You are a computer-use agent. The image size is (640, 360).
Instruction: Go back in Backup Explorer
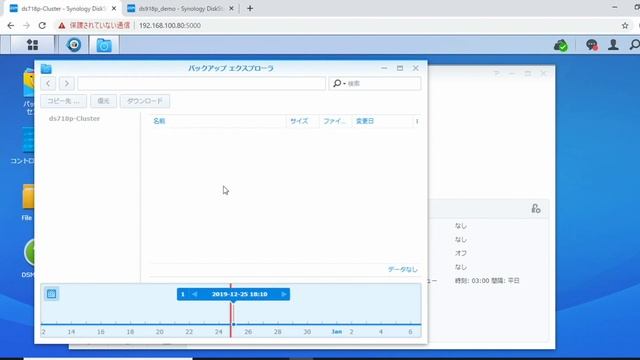[x=48, y=84]
